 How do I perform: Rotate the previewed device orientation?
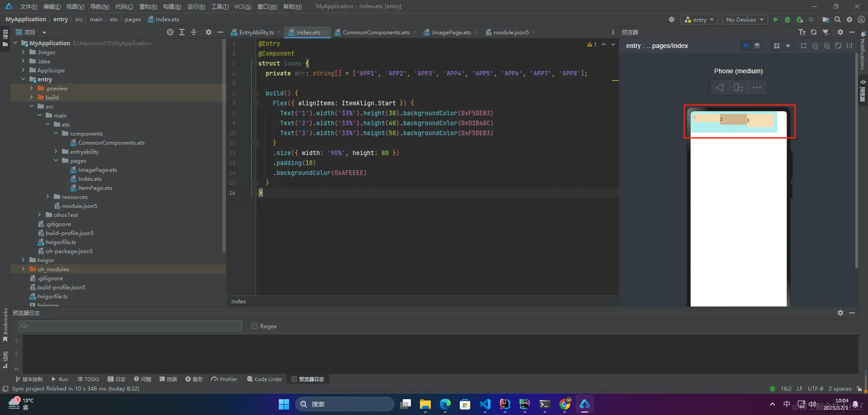pyautogui.click(x=738, y=88)
